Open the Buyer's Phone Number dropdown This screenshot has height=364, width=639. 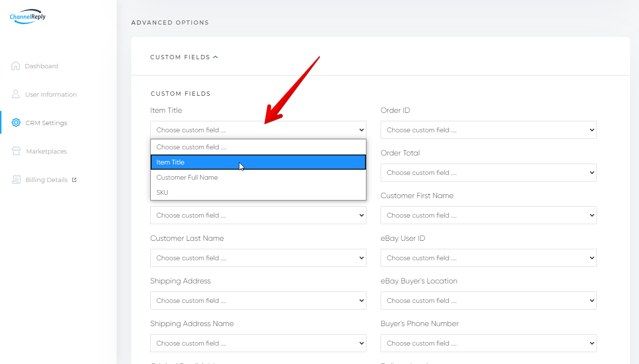(x=489, y=343)
